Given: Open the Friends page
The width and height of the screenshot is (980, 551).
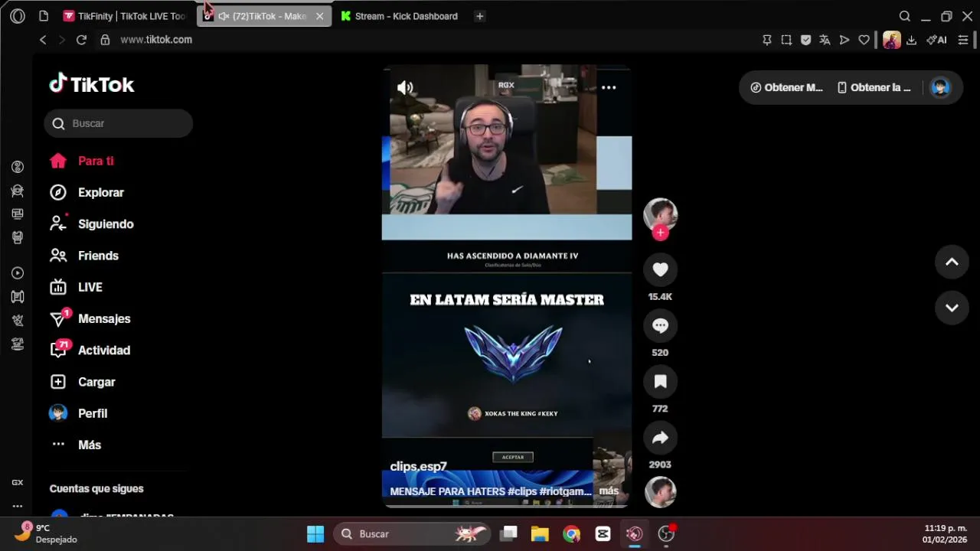Looking at the screenshot, I should (84, 256).
